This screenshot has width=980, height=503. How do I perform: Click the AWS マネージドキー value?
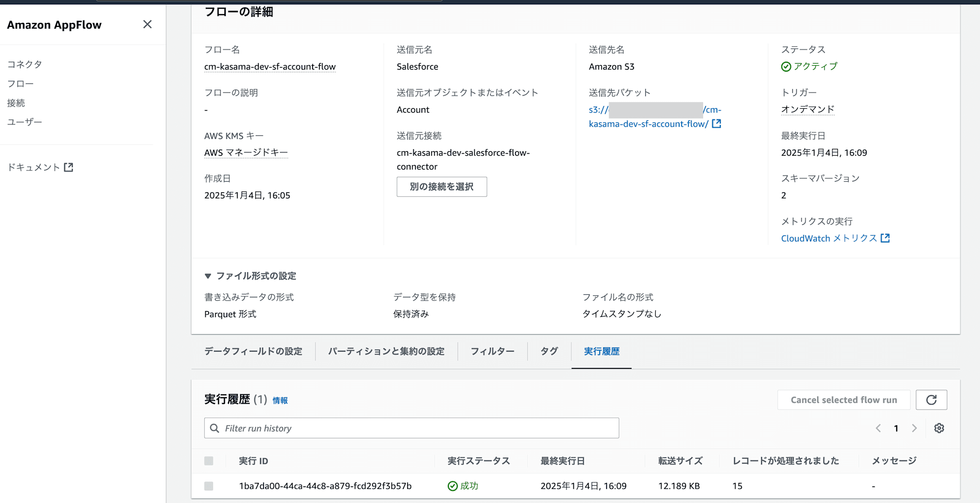click(246, 153)
